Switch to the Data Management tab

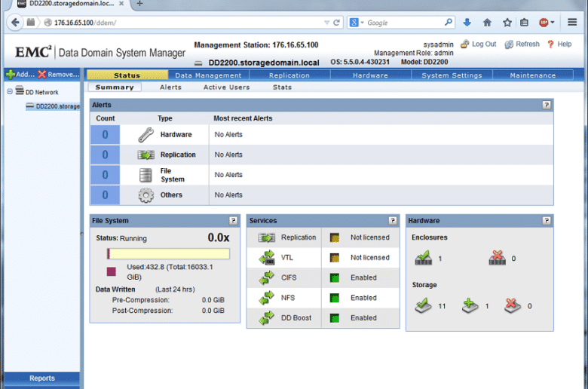pyautogui.click(x=209, y=75)
